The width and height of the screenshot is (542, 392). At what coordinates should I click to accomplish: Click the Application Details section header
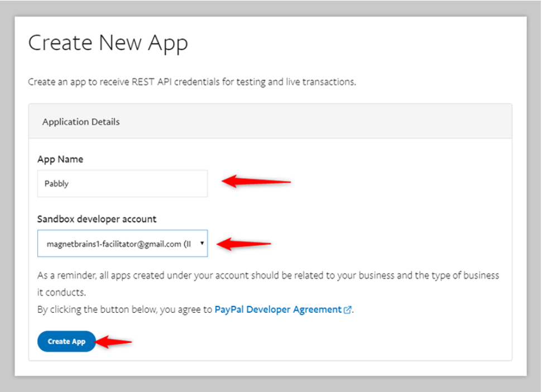tap(270, 121)
